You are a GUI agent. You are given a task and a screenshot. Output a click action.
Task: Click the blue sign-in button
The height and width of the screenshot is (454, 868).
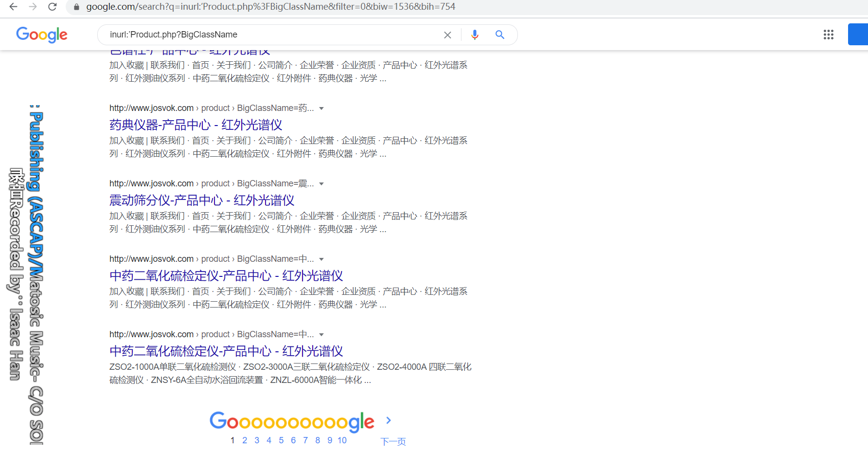tap(858, 35)
